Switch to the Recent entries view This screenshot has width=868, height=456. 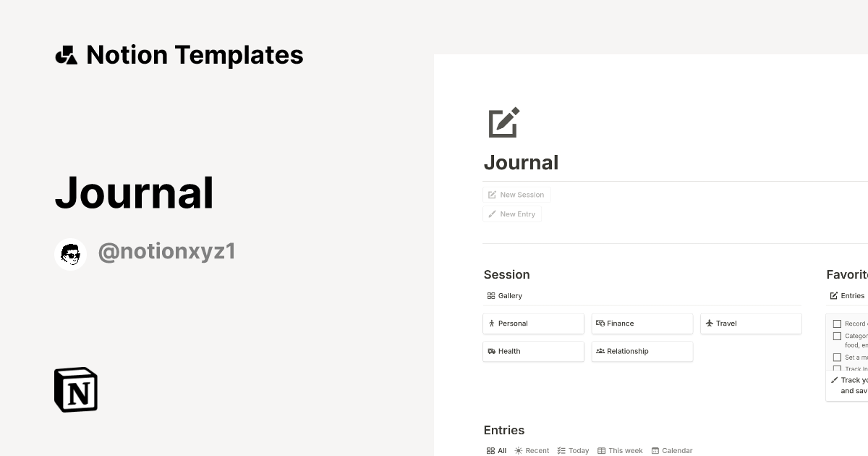532,450
